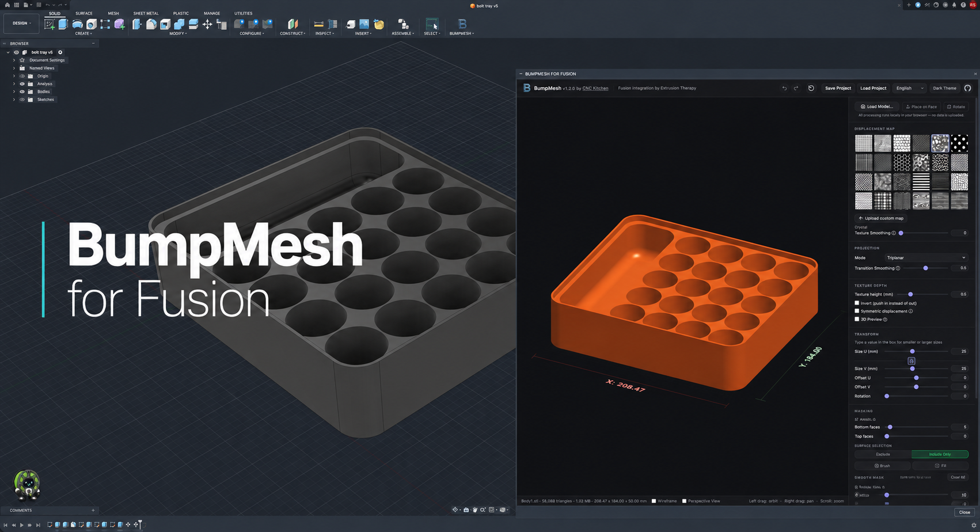Click the Assemble joint icon
This screenshot has height=532, width=980.
click(403, 24)
